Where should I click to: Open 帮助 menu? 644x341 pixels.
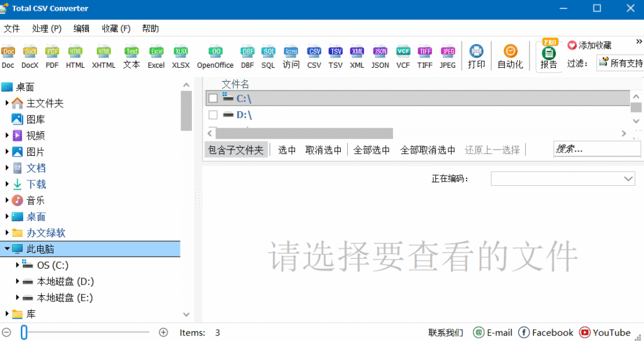[150, 28]
